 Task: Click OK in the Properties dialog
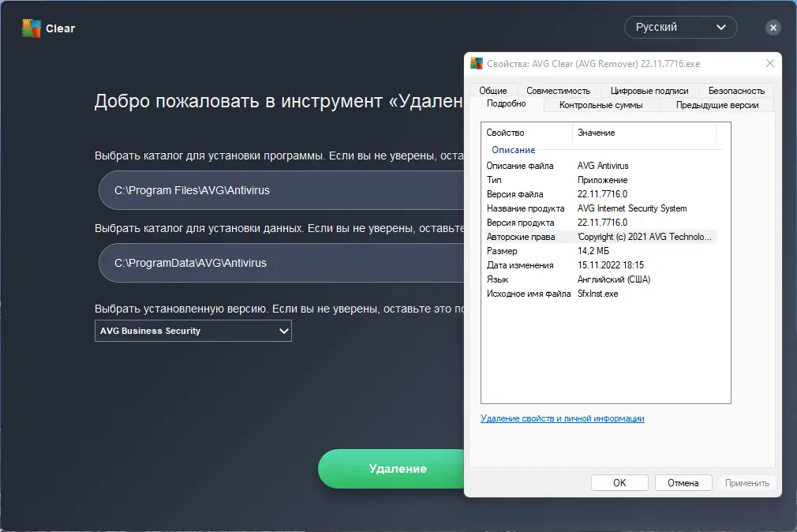[619, 482]
